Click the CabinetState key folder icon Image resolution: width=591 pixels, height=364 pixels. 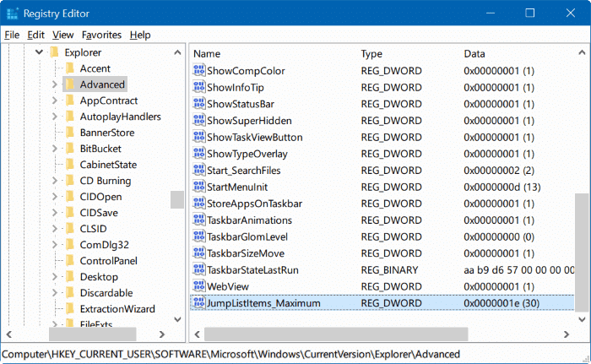(70, 165)
